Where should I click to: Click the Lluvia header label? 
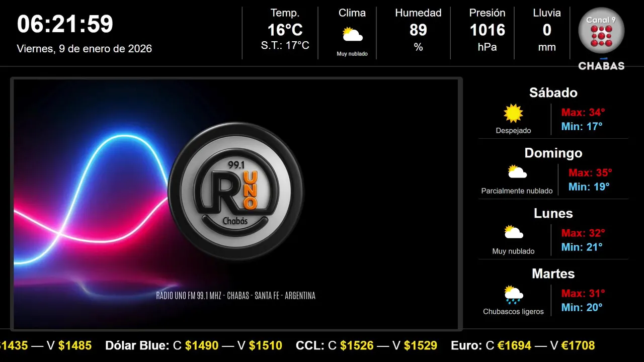tap(547, 13)
